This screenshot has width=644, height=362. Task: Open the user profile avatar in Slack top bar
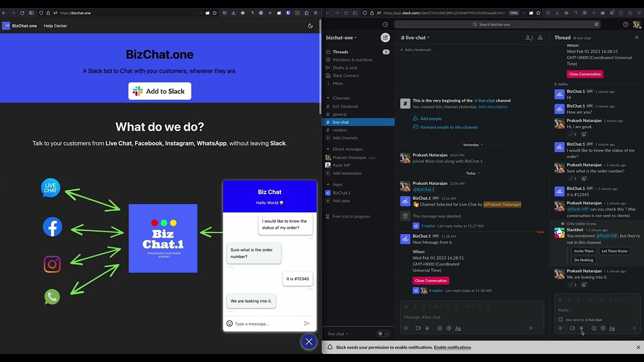636,24
